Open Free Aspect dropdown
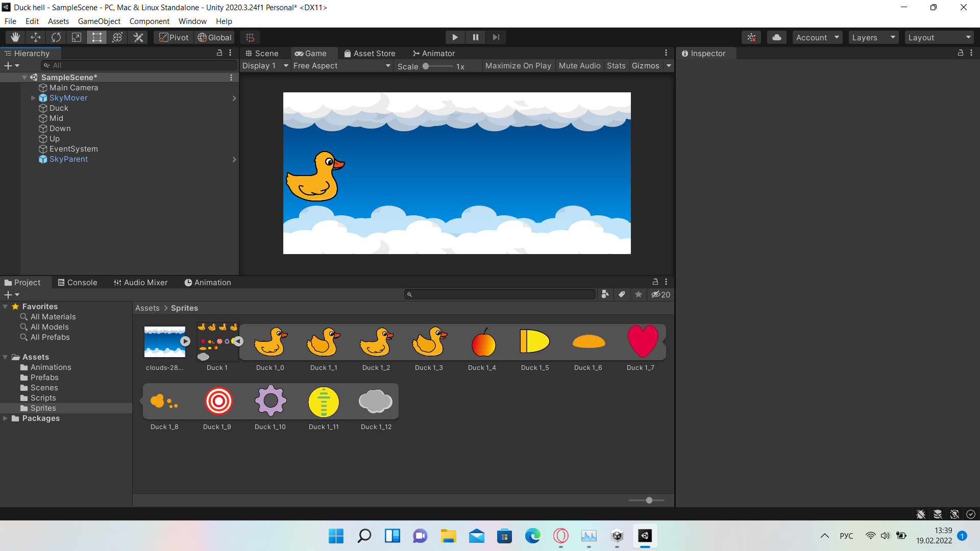The width and height of the screenshot is (980, 551). click(x=342, y=66)
